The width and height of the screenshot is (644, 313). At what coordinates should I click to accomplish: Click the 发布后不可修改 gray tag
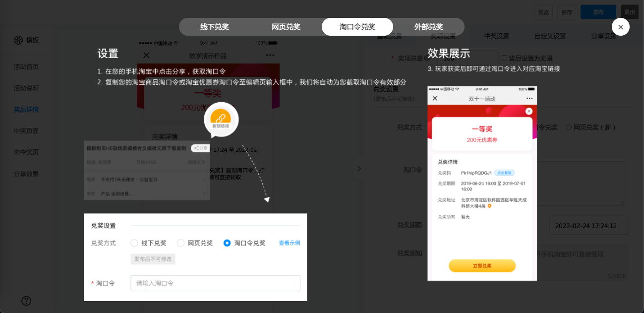[153, 259]
